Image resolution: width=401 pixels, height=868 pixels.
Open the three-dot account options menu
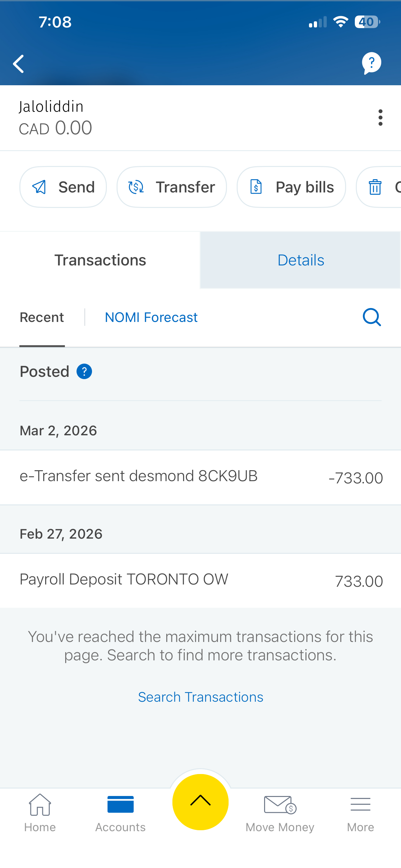tap(380, 118)
